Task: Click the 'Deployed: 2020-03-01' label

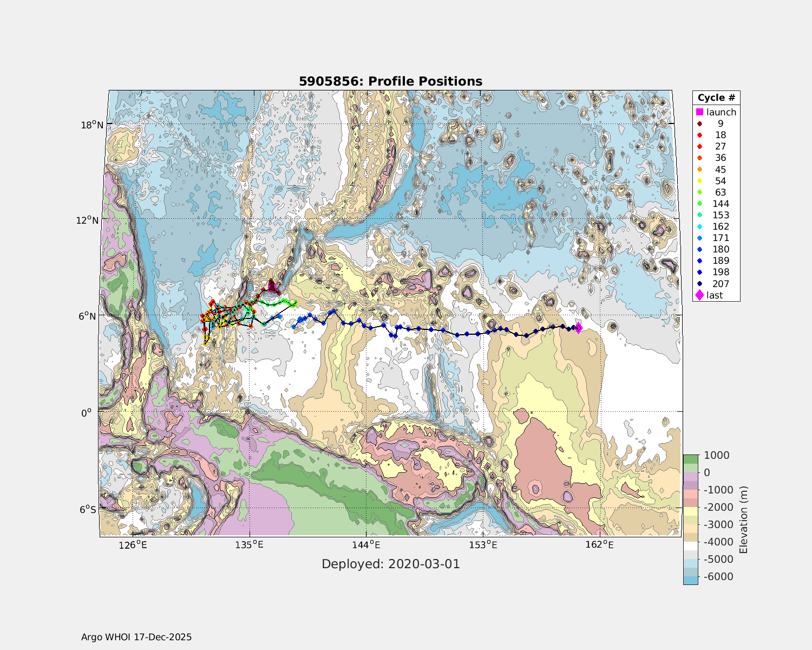Action: [x=390, y=564]
